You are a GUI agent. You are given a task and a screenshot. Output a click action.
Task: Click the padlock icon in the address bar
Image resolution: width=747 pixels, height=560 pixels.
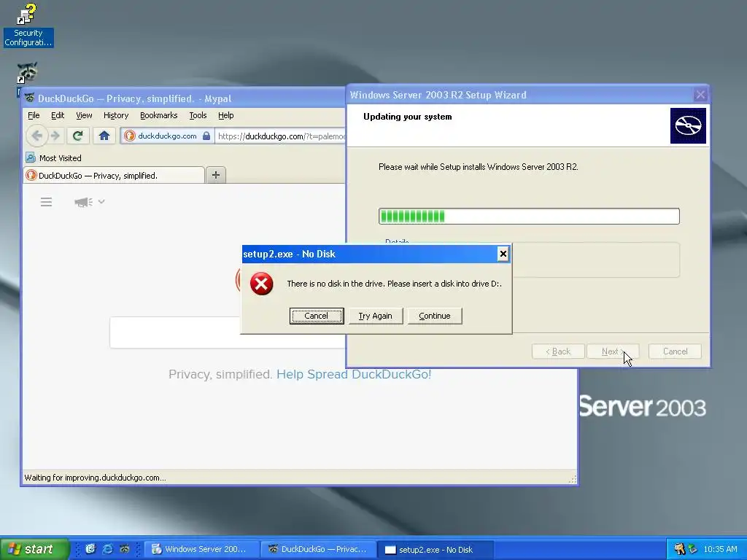click(206, 136)
